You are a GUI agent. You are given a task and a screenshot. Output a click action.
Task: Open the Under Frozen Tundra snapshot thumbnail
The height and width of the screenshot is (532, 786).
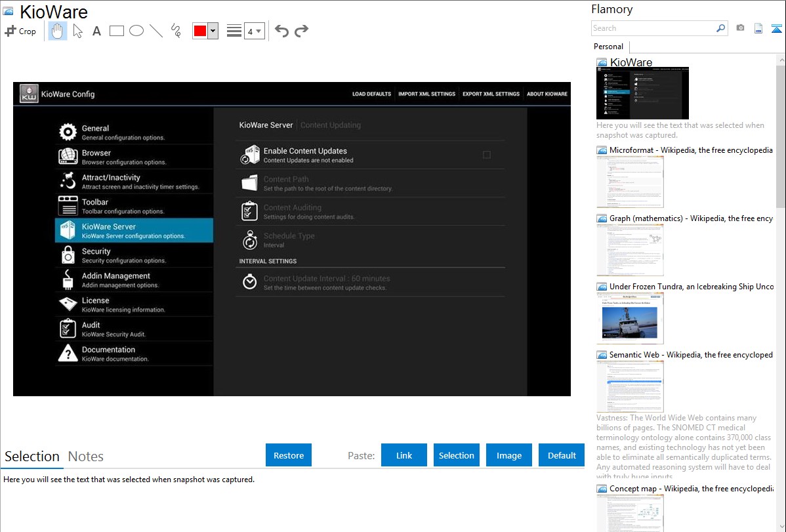(x=630, y=318)
